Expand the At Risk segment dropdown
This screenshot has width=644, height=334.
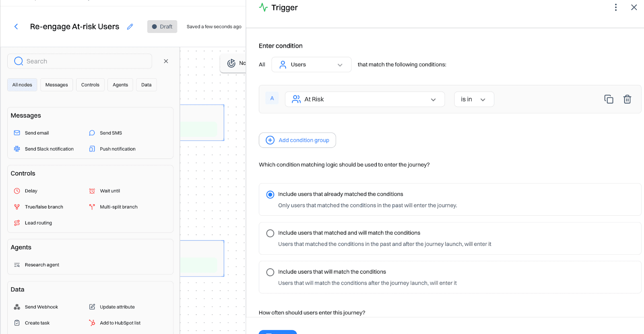coord(364,99)
